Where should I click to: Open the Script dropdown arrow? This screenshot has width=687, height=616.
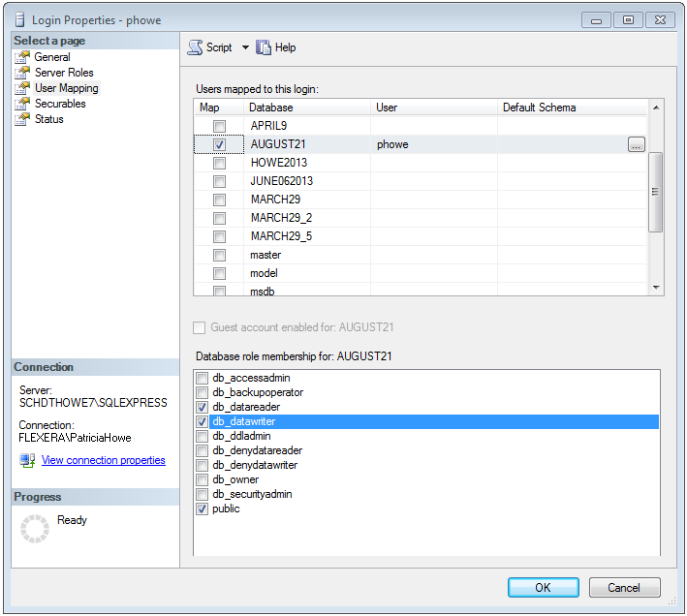coord(245,47)
